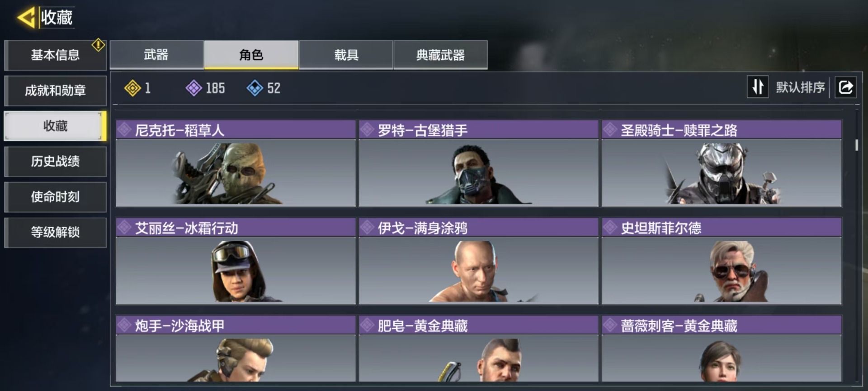Click the rarity diamond icon beside 尼克托-稻草人
This screenshot has width=868, height=391.
tap(124, 130)
